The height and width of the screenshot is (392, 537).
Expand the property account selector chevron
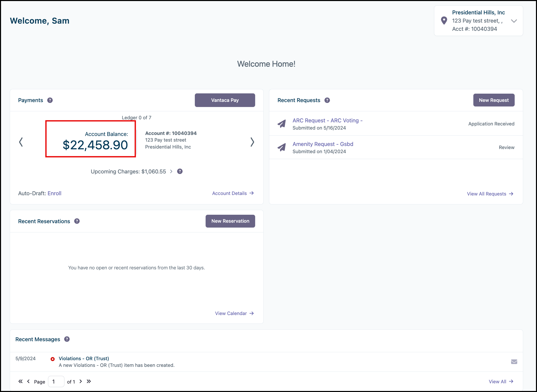(x=514, y=21)
